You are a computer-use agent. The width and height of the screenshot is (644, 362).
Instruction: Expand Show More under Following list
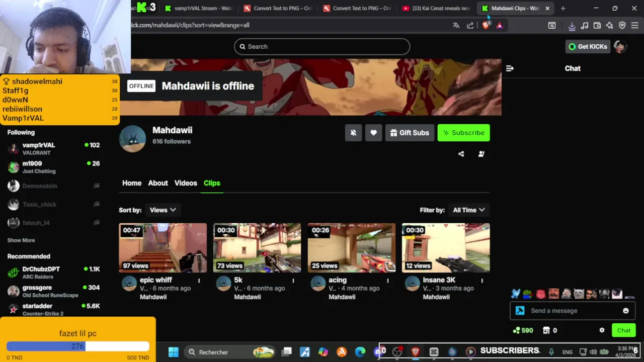[21, 240]
